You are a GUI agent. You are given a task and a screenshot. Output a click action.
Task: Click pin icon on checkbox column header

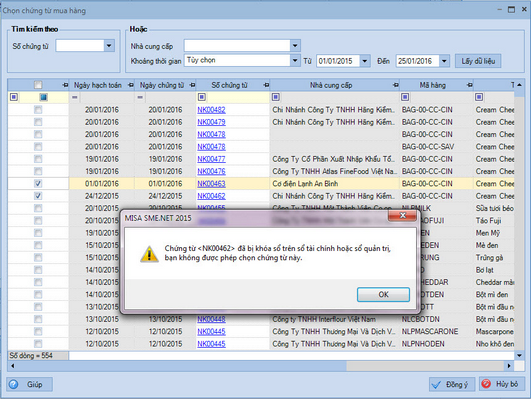point(65,85)
